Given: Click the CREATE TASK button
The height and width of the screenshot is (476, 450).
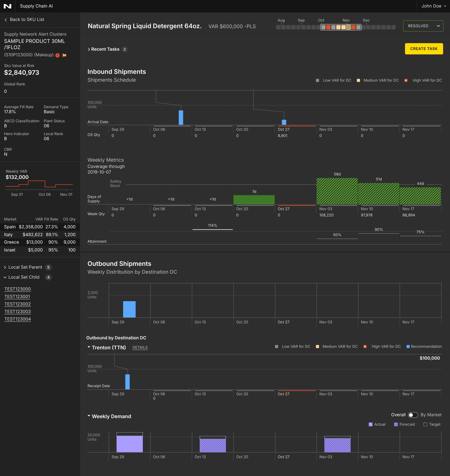Looking at the screenshot, I should [x=424, y=49].
